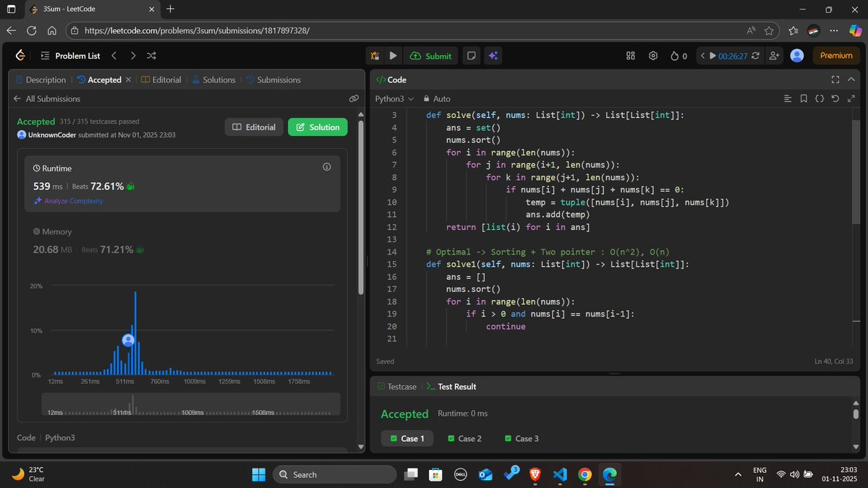868x488 pixels.
Task: Expand the code editor to fullscreen
Action: [x=835, y=80]
